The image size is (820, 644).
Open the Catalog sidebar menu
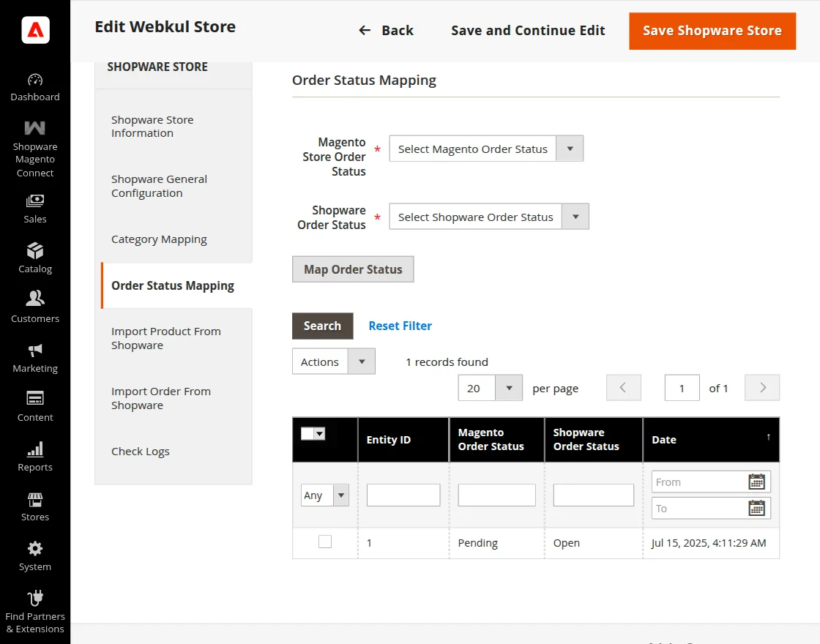(34, 258)
